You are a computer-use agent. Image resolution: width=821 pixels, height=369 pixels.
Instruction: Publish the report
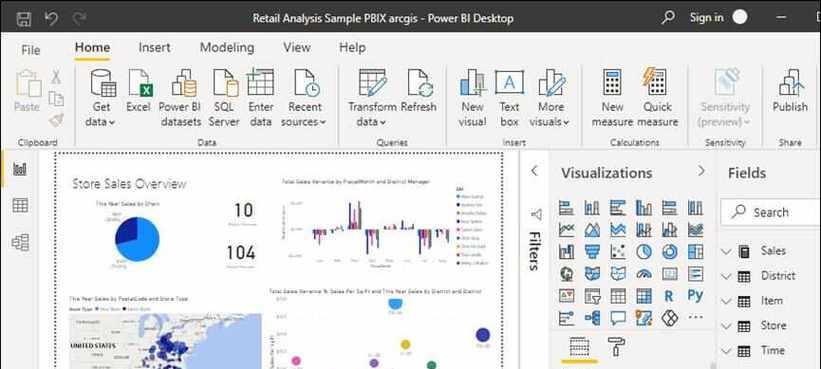[x=790, y=91]
